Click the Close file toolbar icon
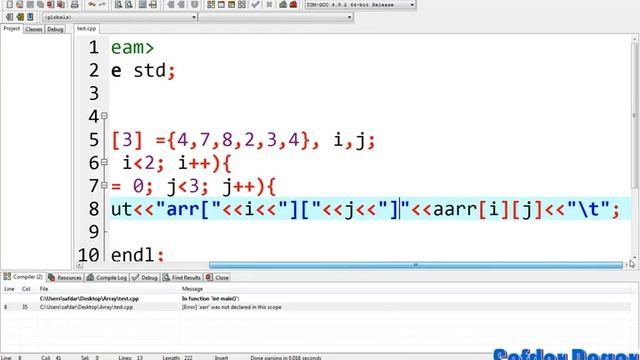 coord(50,4)
